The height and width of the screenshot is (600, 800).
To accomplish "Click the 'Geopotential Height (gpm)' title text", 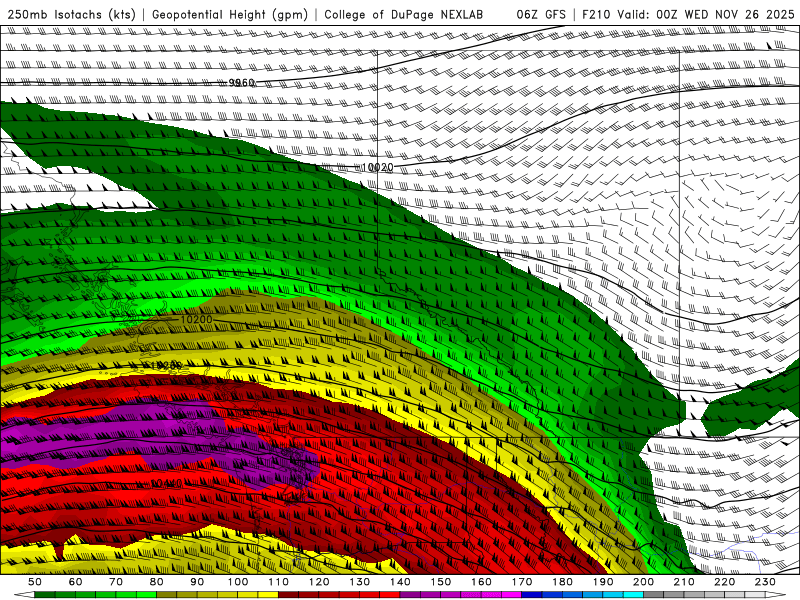I will (x=230, y=14).
